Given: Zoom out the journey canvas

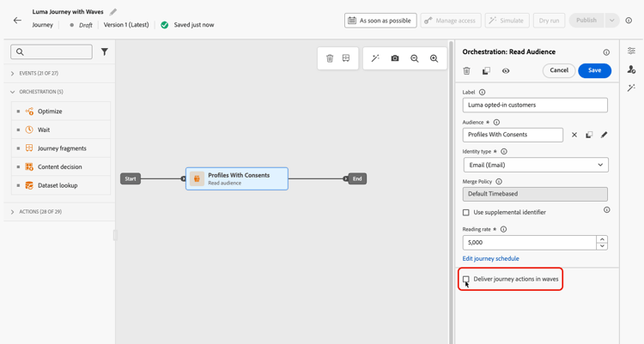Looking at the screenshot, I should click(415, 58).
